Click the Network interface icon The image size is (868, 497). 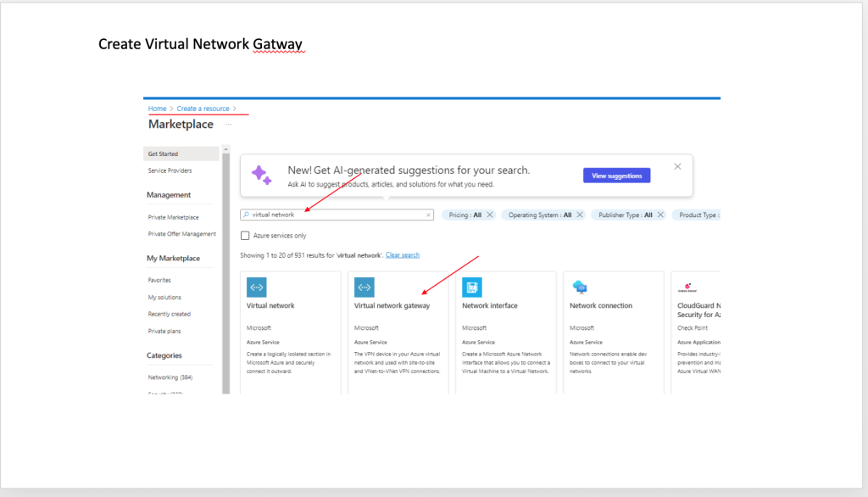471,287
